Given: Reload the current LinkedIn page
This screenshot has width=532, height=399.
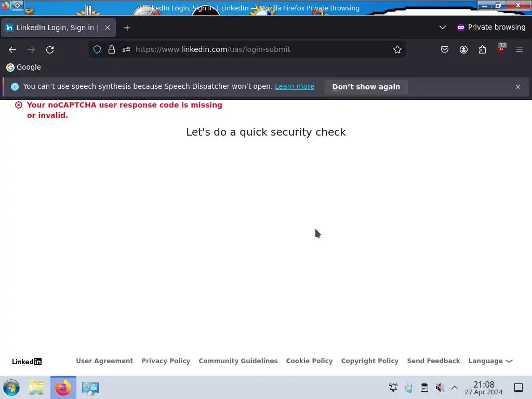Looking at the screenshot, I should [50, 49].
